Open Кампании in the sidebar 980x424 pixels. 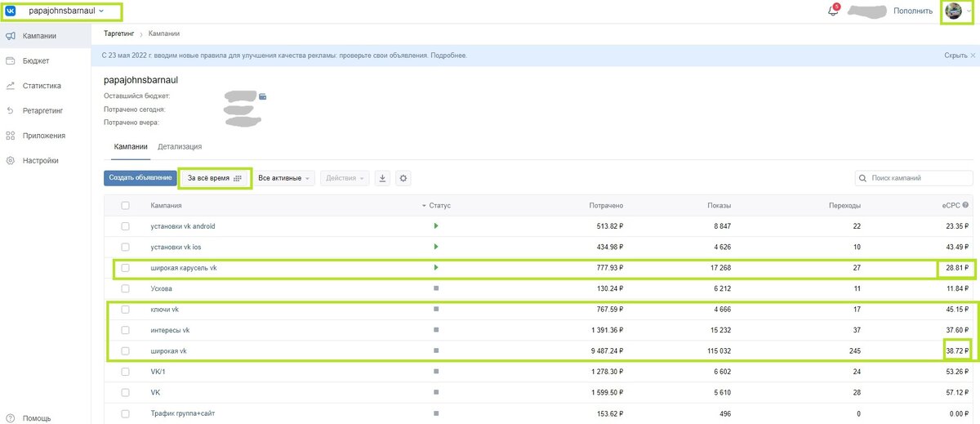pos(40,36)
